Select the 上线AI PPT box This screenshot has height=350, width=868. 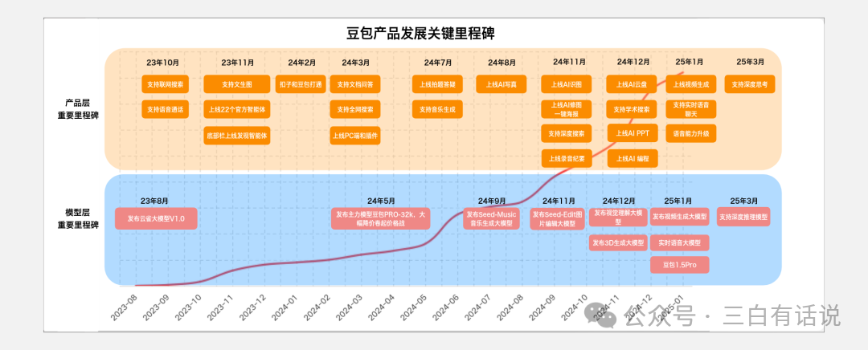(x=633, y=133)
